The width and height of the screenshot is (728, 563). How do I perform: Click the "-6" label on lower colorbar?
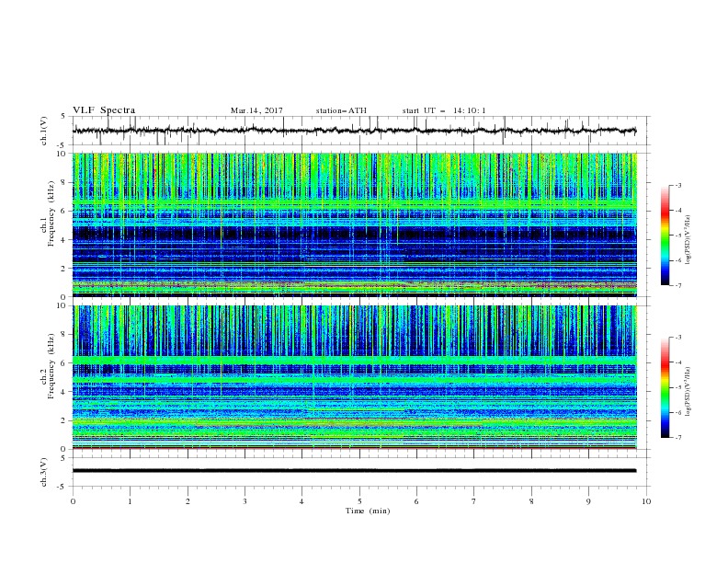678,412
